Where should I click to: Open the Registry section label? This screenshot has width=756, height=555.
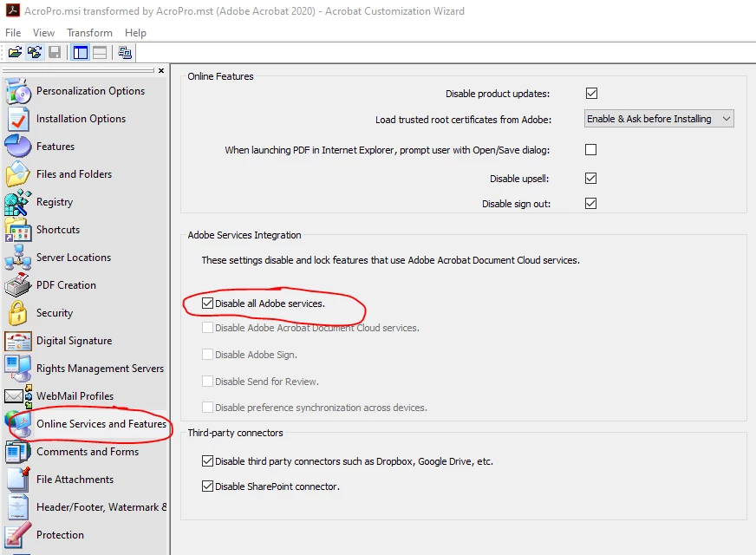[55, 202]
